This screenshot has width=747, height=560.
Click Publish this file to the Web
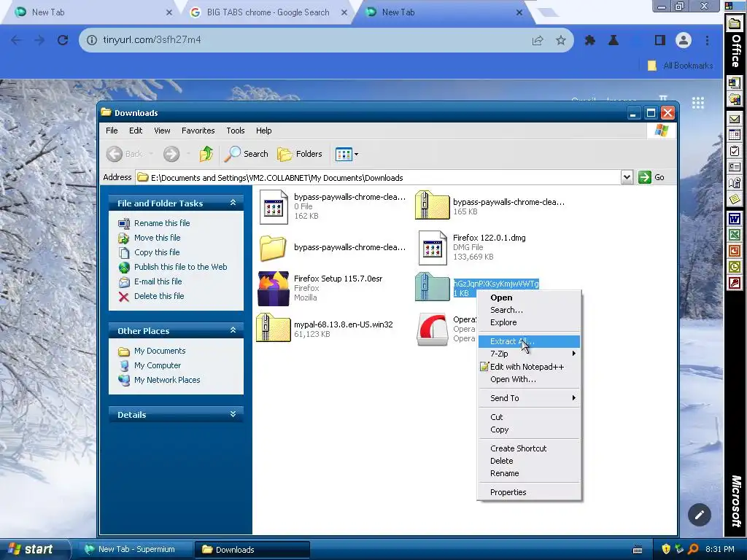click(181, 267)
